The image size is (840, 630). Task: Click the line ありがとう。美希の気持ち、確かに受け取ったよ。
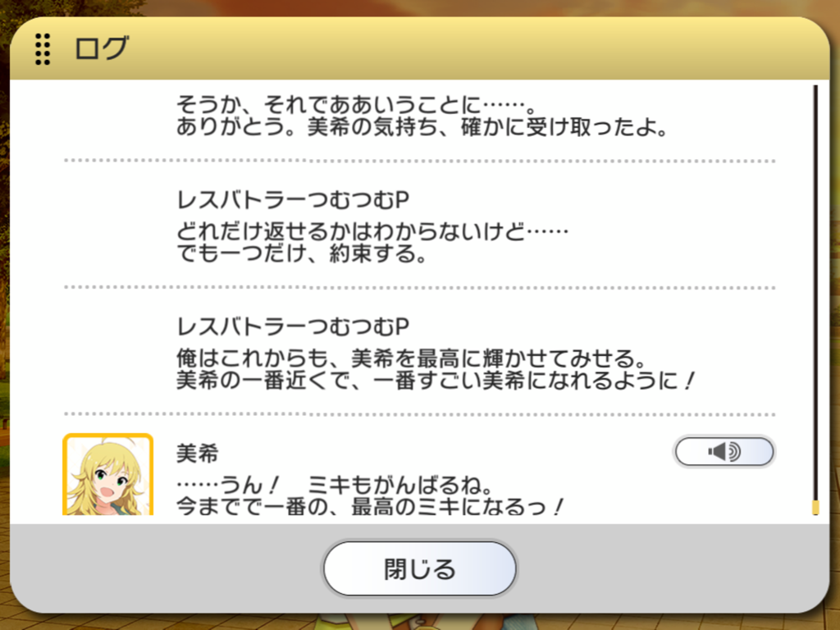(422, 127)
